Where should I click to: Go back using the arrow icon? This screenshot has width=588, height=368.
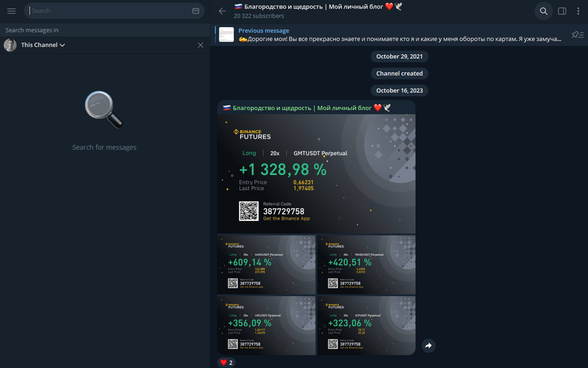pos(222,11)
